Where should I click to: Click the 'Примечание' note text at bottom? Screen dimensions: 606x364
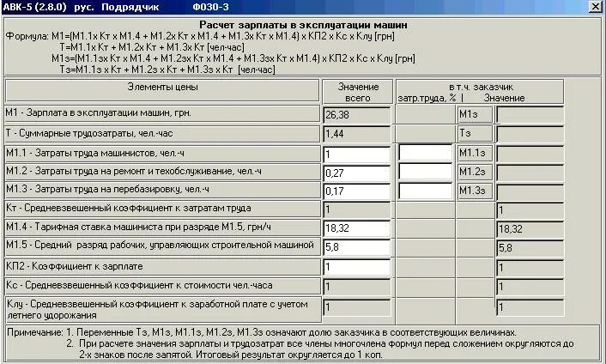tap(301, 343)
